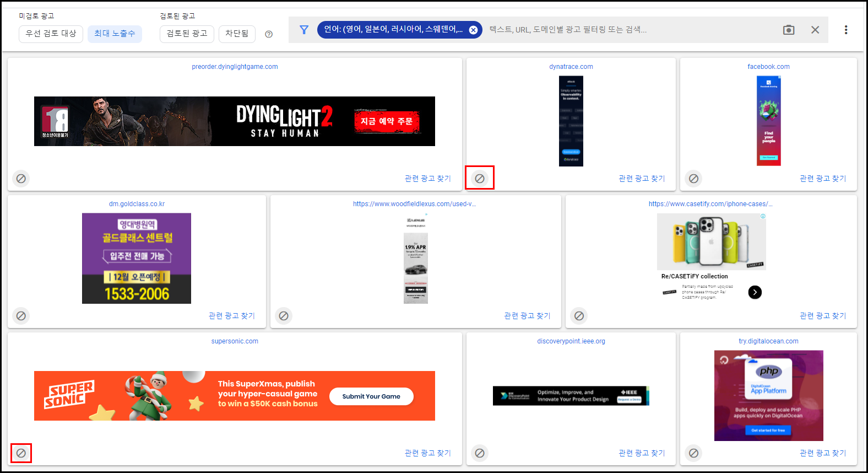Find related ads for woodfieldlexus ad
This screenshot has width=868, height=473.
click(527, 316)
